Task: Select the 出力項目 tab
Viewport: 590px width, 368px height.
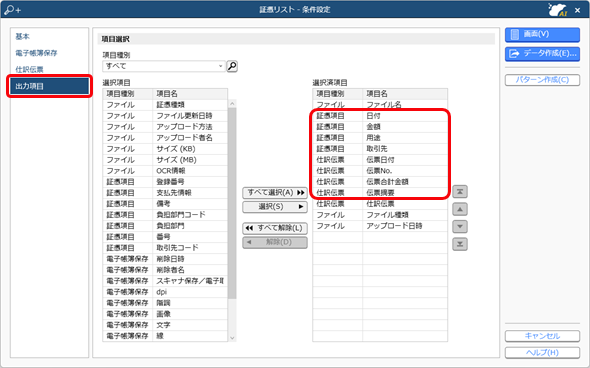Action: (x=49, y=86)
